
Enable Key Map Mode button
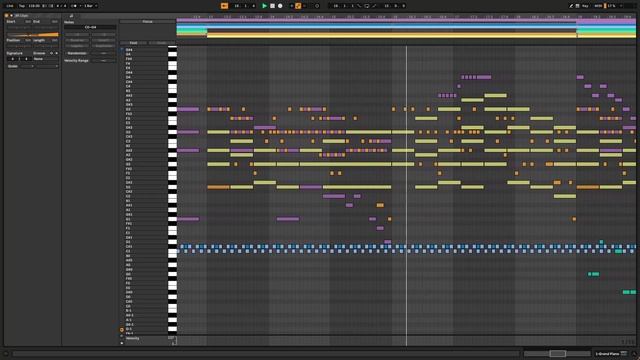(585, 6)
